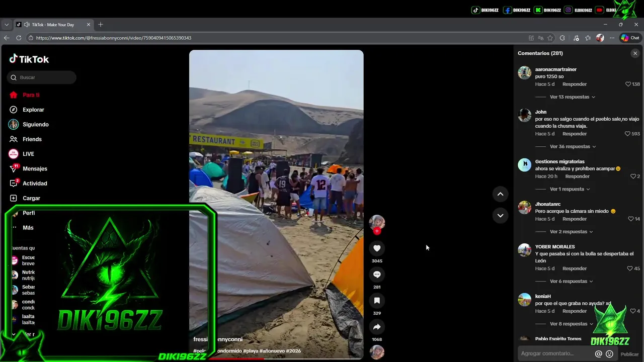Insert a mention with the @ icon
Viewport: 644px width, 362px height.
tap(598, 354)
